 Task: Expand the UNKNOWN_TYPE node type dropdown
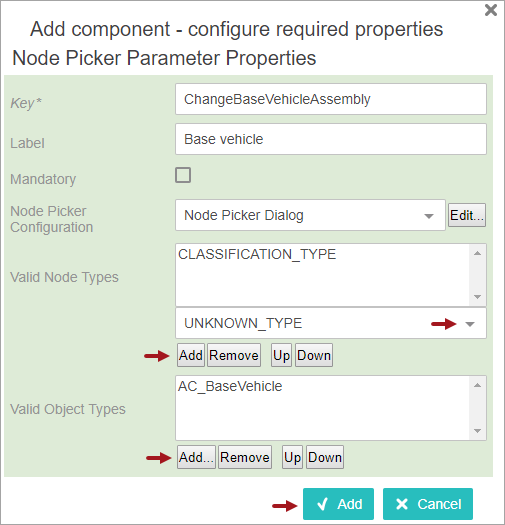point(331,323)
